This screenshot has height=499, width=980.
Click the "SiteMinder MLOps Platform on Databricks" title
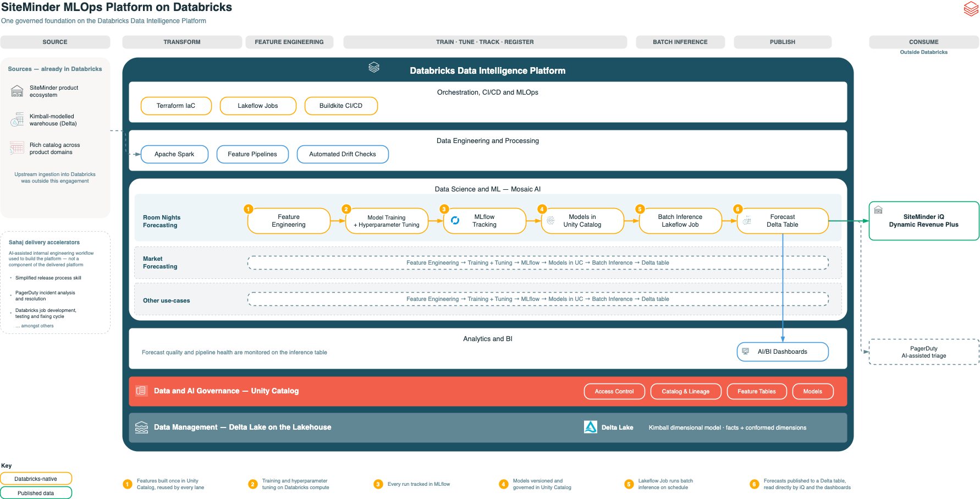tap(117, 7)
